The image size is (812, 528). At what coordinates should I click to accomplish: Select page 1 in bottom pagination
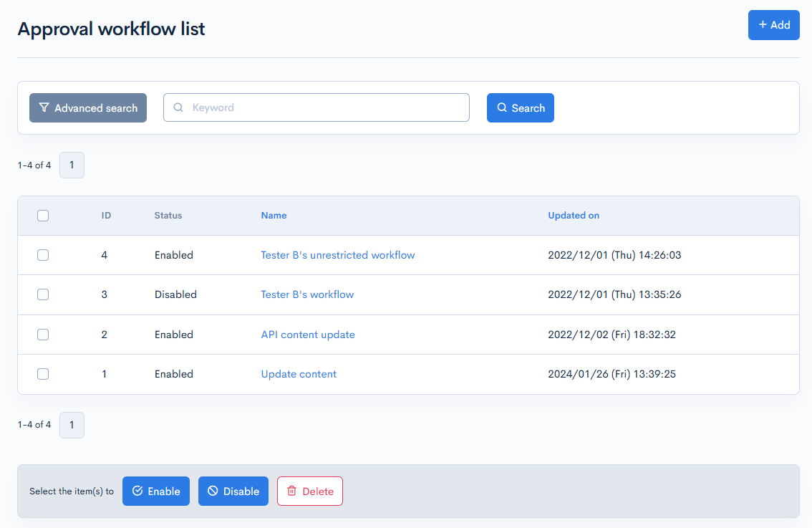72,425
